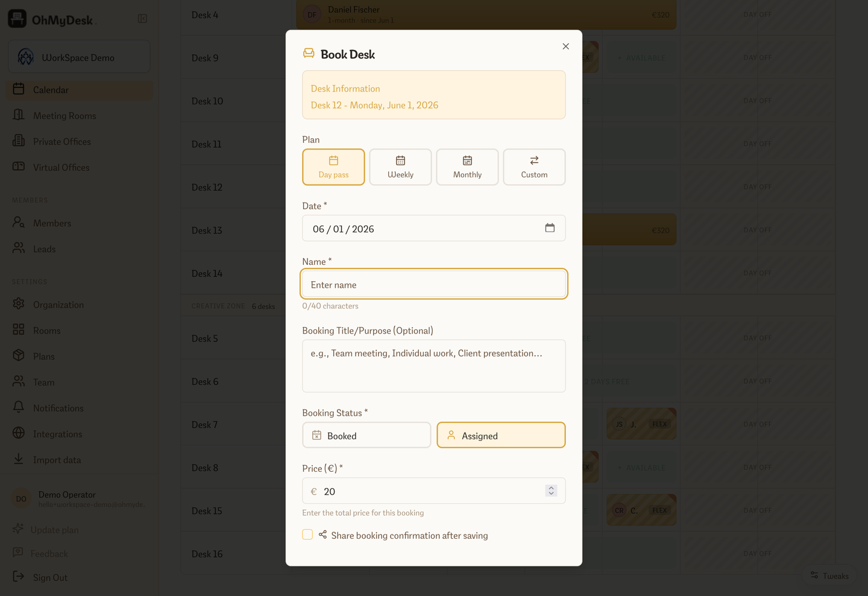This screenshot has height=596, width=868.
Task: Open Leads in the sidebar
Action: point(79,249)
